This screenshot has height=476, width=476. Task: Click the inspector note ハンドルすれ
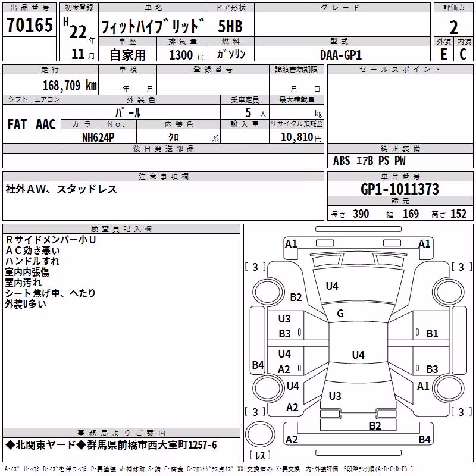33,261
